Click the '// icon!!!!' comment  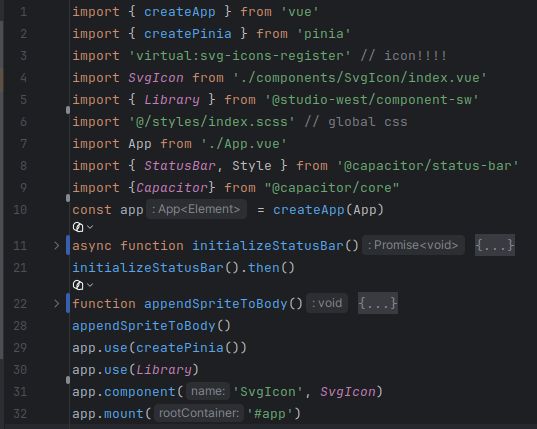(x=403, y=56)
